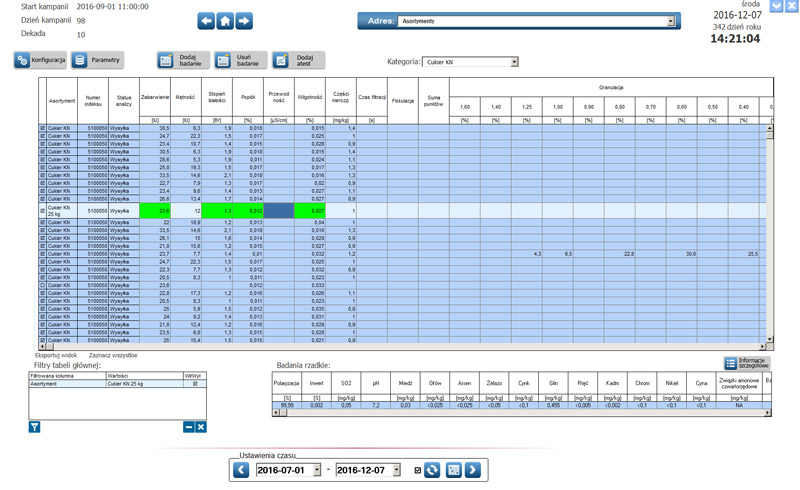Step time range forward with right chevron
Image resolution: width=800 pixels, height=490 pixels.
pos(472,470)
